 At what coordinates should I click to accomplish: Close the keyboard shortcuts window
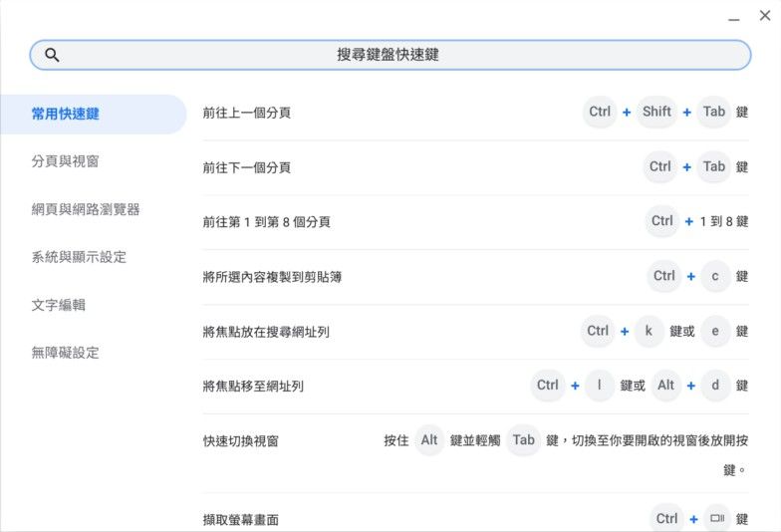(x=764, y=16)
